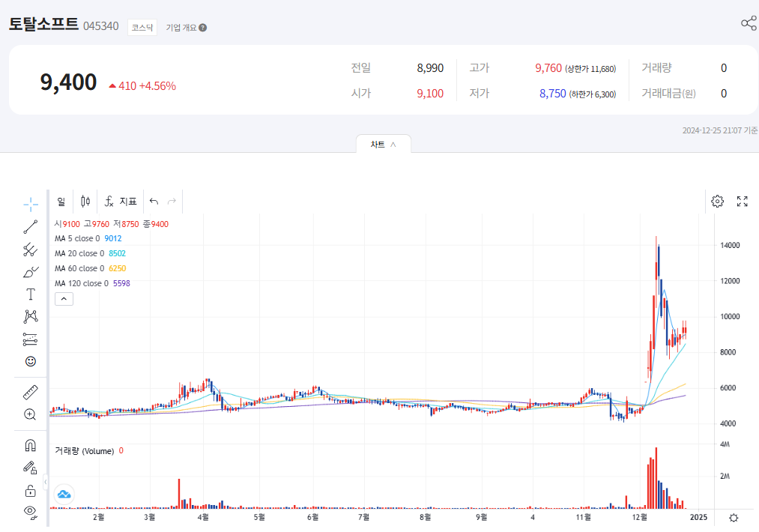Click the current price 9,400

(68, 82)
